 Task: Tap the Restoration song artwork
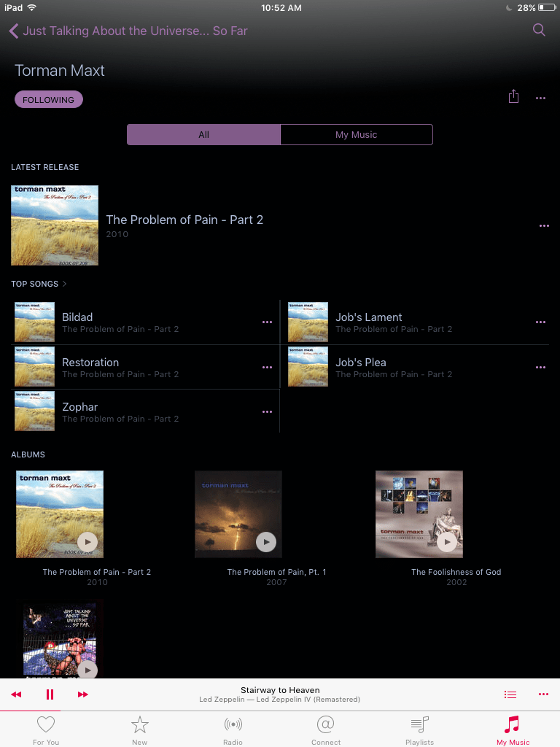[34, 367]
